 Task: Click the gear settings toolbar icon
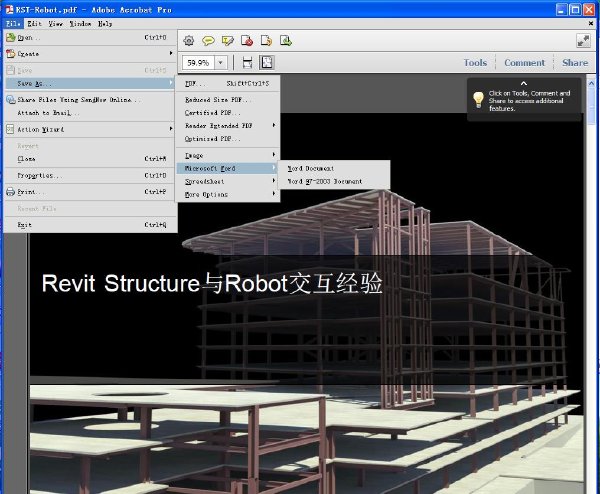(189, 41)
